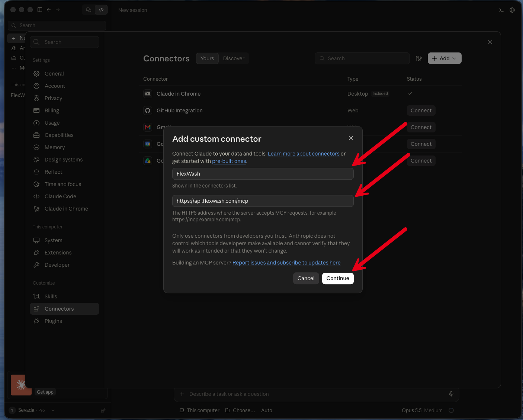Click the Google Drive connector icon
The height and width of the screenshot is (420, 523).
coord(148,161)
